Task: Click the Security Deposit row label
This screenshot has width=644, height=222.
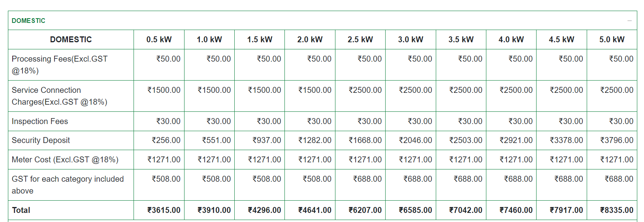Action: (x=41, y=140)
